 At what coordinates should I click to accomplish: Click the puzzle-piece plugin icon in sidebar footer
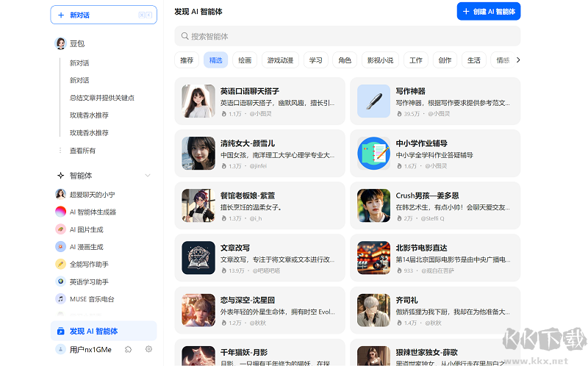point(129,349)
